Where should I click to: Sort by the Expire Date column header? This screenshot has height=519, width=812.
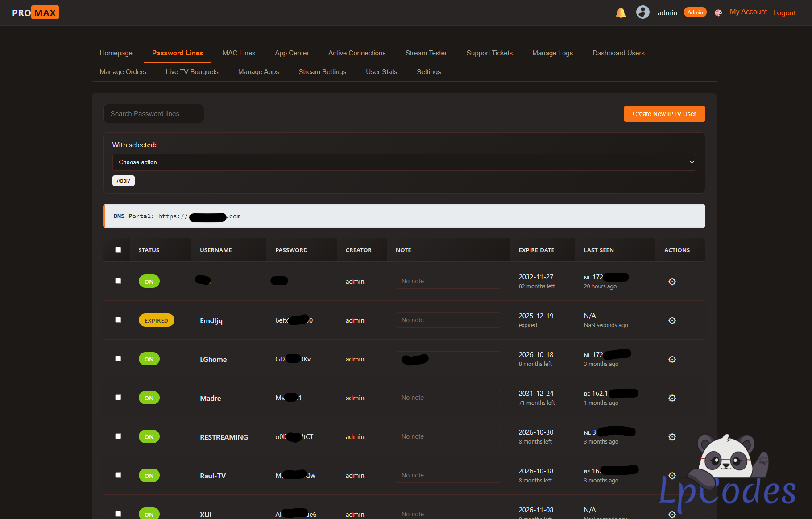(536, 250)
